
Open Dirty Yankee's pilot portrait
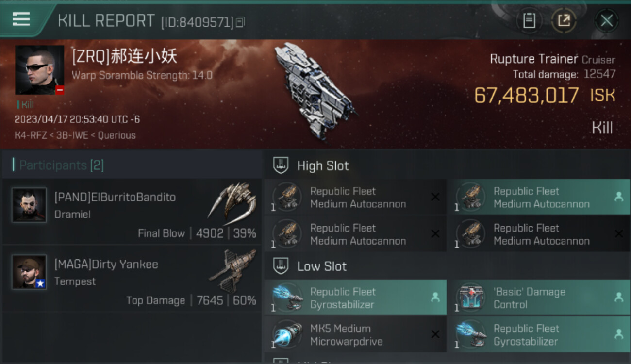tap(29, 272)
